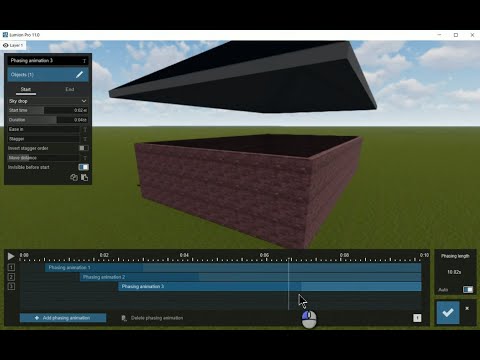Click Add phasing animation button
The height and width of the screenshot is (360, 480).
[x=63, y=318]
